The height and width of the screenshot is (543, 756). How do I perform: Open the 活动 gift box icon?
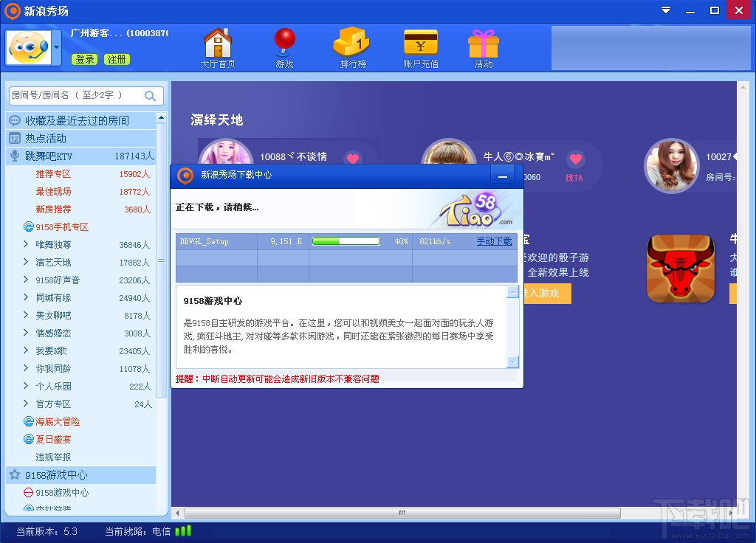tap(483, 48)
